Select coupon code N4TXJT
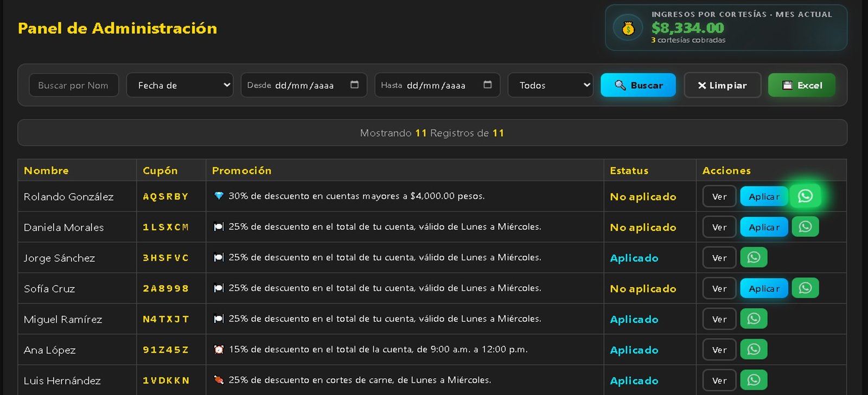868x395 pixels. 165,319
